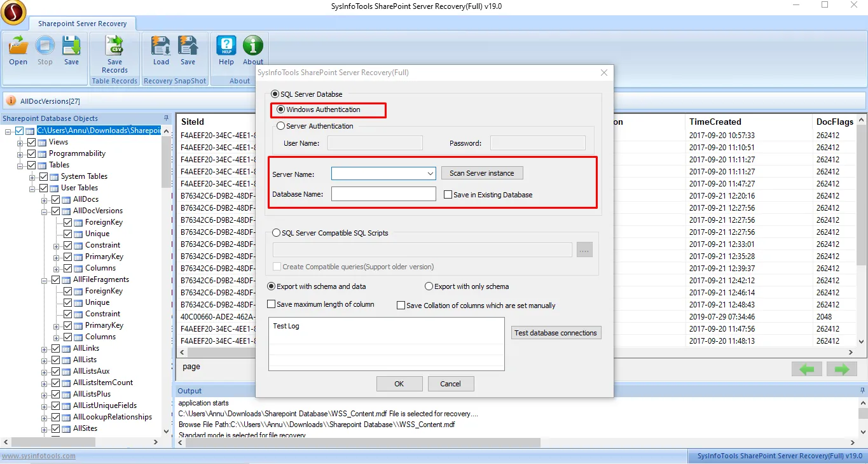This screenshot has width=868, height=464.
Task: Click the Test Log text area
Action: [x=387, y=344]
